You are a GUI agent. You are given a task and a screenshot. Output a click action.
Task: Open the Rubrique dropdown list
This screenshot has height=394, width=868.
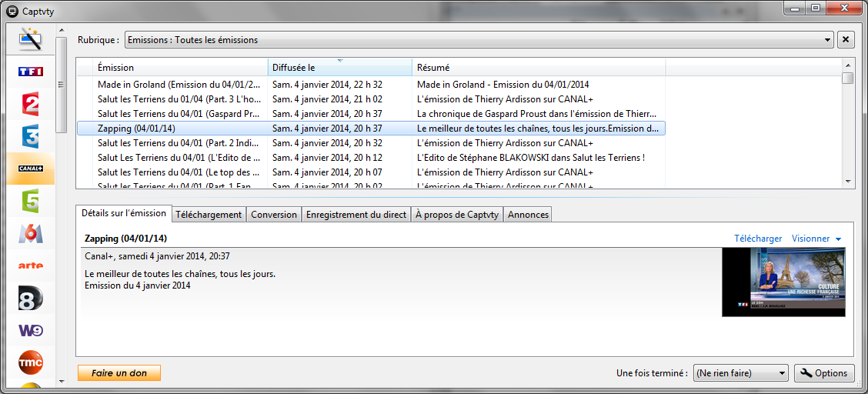pyautogui.click(x=479, y=40)
